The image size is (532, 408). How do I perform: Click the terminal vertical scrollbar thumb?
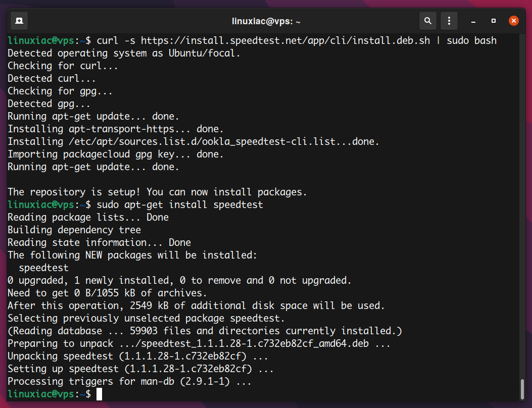[522, 389]
